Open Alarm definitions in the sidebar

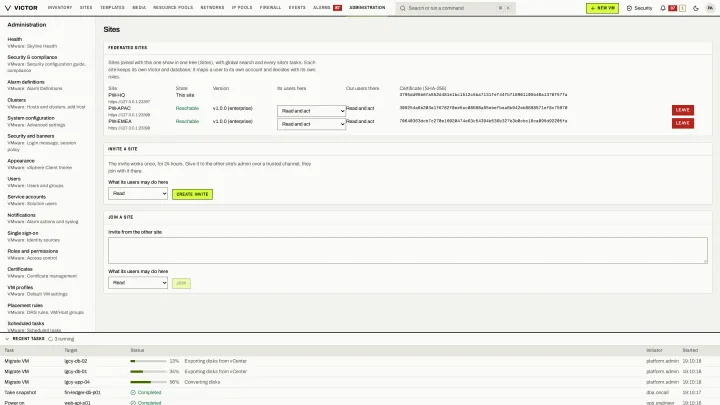[35, 85]
